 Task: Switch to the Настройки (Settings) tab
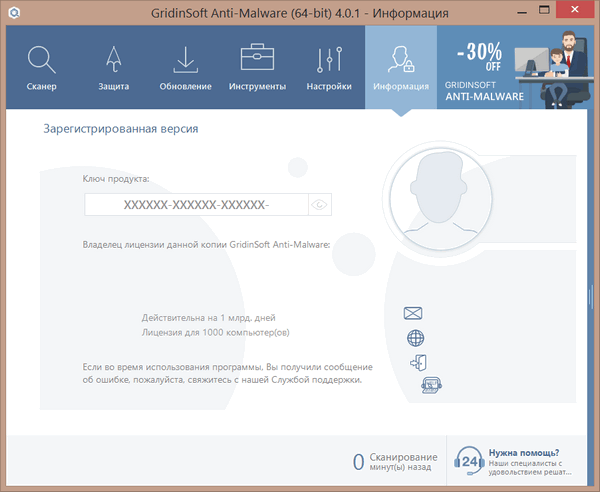329,67
